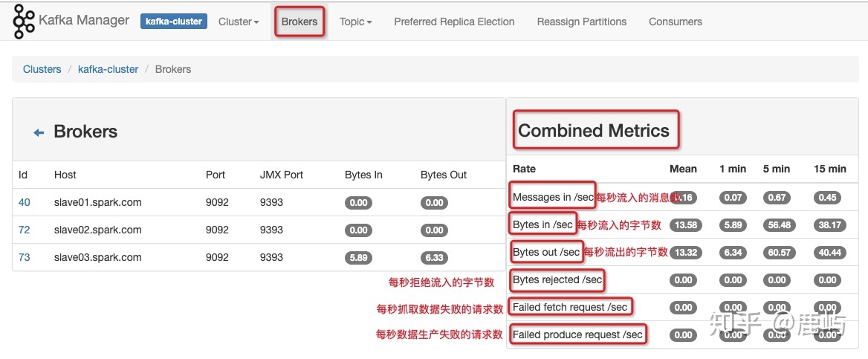Click the Bytes In column header
Viewport: 868px width, 359px height.
(363, 175)
